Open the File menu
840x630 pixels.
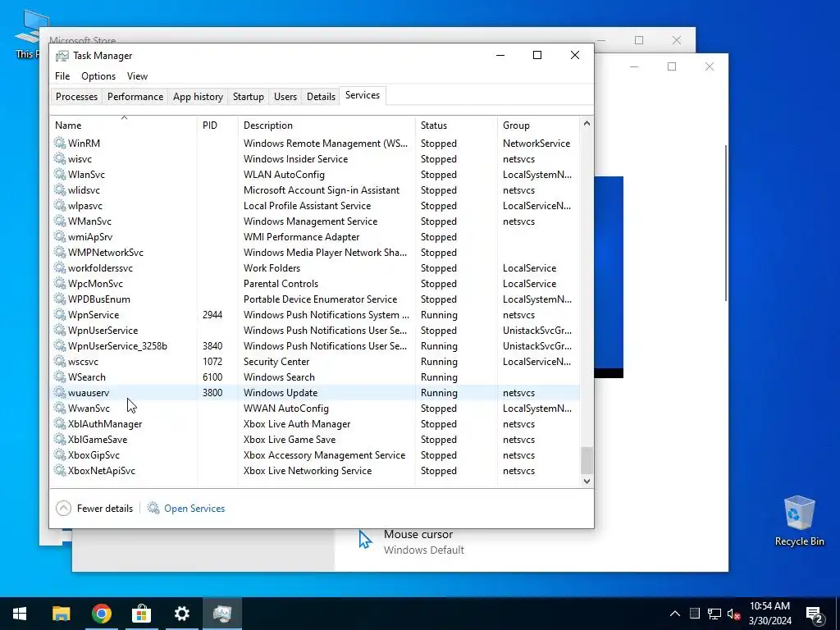click(62, 76)
